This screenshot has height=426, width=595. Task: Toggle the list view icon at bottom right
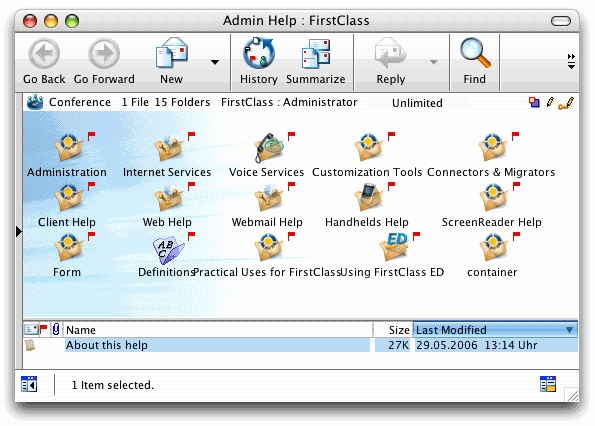(x=548, y=384)
